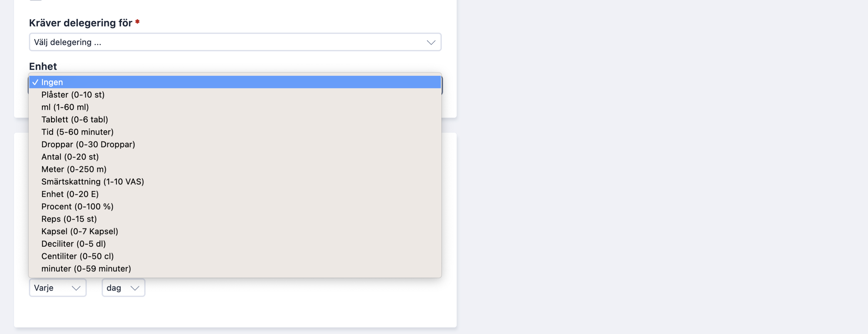The image size is (868, 334).
Task: Select Tid (5-60 minuter) option
Action: point(235,132)
